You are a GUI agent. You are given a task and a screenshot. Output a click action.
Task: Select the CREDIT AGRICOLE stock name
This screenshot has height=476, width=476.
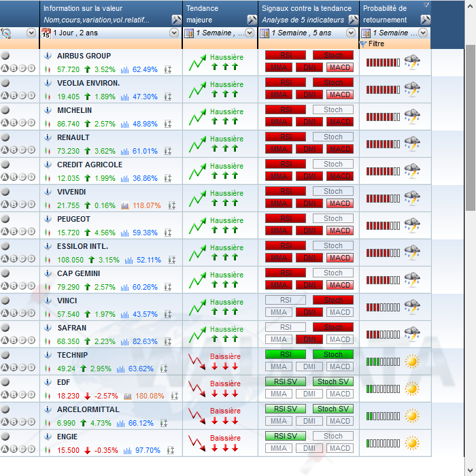(90, 165)
